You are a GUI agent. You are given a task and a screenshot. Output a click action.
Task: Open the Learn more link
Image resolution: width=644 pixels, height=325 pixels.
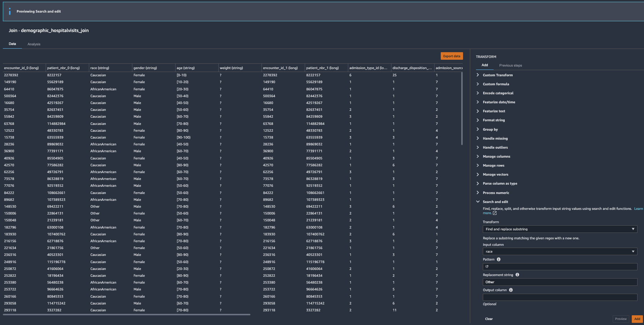pyautogui.click(x=638, y=209)
